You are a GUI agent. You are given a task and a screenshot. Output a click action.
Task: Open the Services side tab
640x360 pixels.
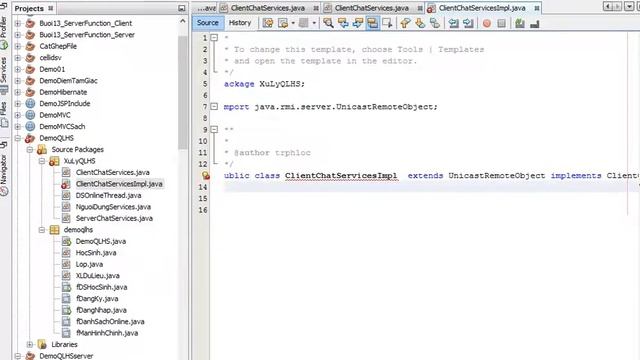4,75
